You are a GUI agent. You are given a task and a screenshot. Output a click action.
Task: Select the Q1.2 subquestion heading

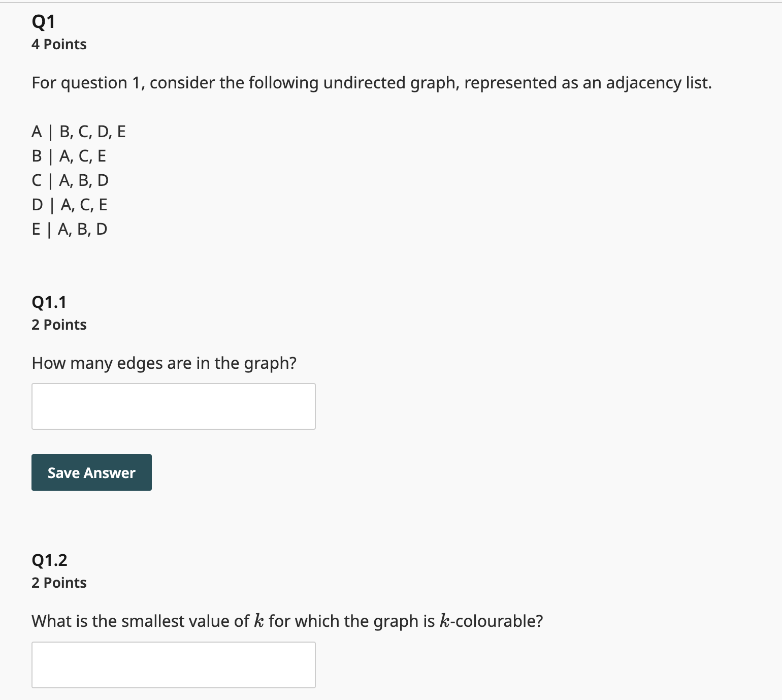click(x=50, y=560)
